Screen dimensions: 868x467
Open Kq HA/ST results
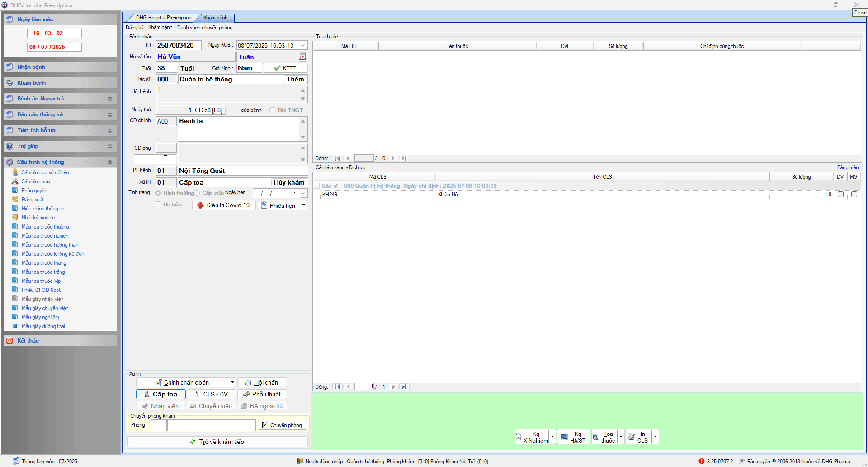pos(573,437)
